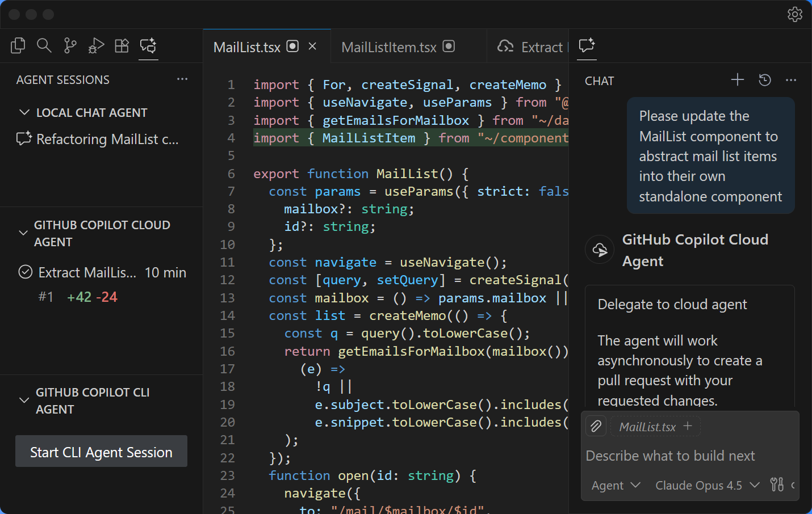The image size is (812, 514).
Task: Switch to the MailListItem.tsx tab
Action: coord(389,47)
